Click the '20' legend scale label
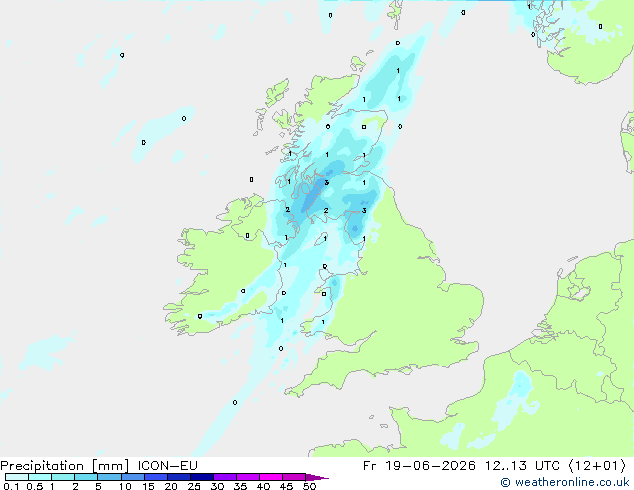The height and width of the screenshot is (490, 634). click(x=171, y=486)
